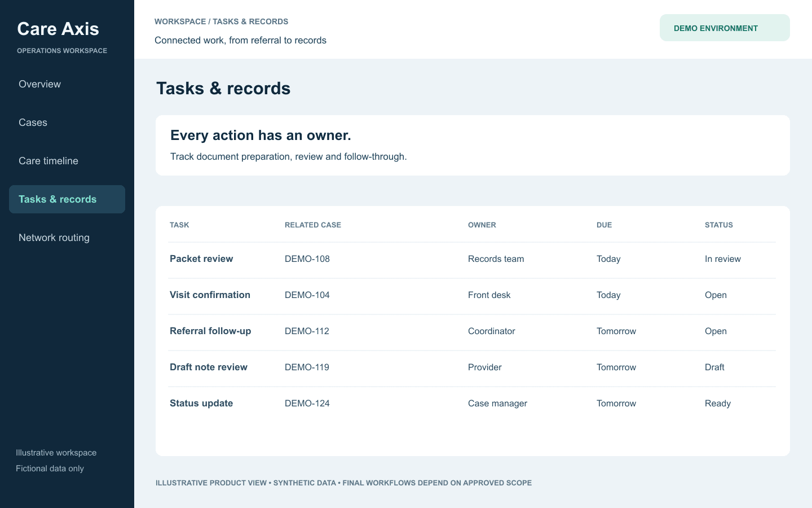Open the Care timeline section

[67, 161]
